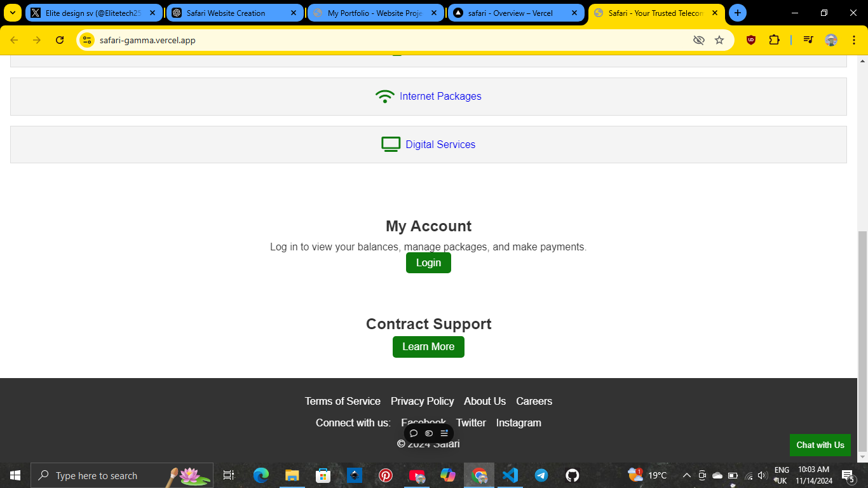Toggle the tracking protection eye icon

tap(698, 40)
